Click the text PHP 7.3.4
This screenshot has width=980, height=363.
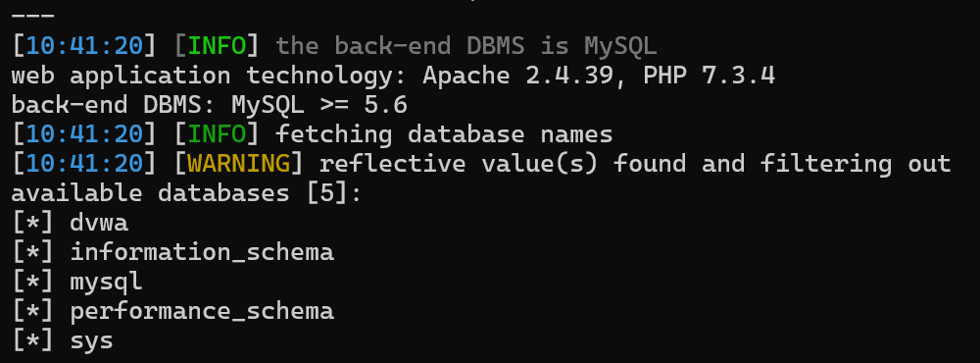pyautogui.click(x=710, y=76)
